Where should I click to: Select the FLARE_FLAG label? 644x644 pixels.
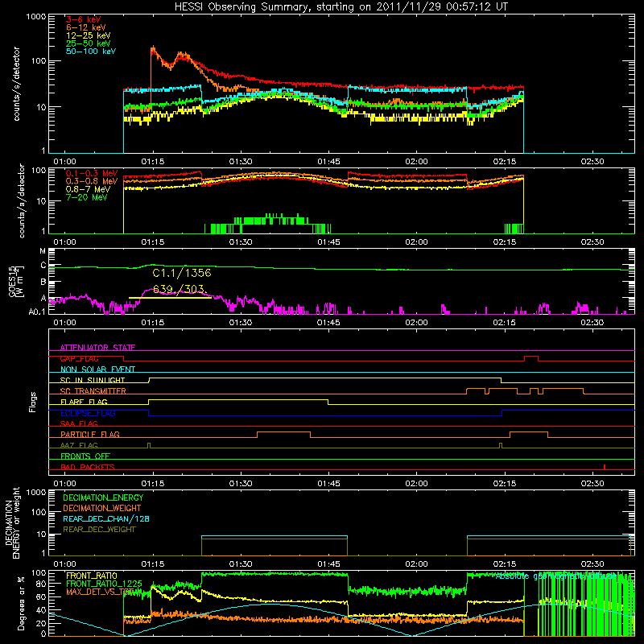coord(84,402)
